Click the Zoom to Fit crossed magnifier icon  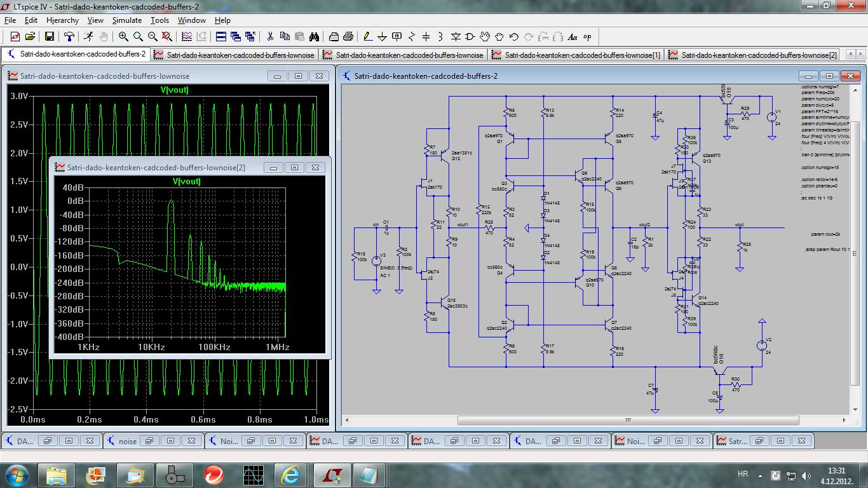(x=167, y=36)
